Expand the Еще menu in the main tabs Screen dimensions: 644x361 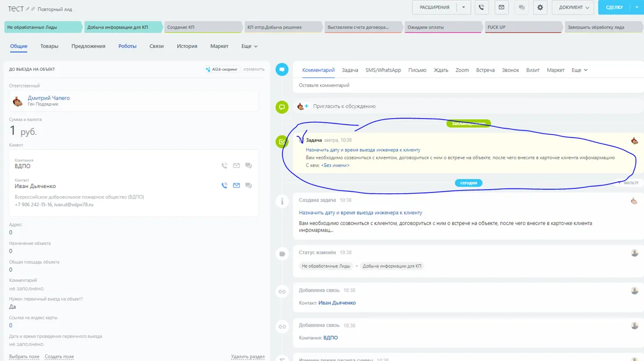point(250,46)
